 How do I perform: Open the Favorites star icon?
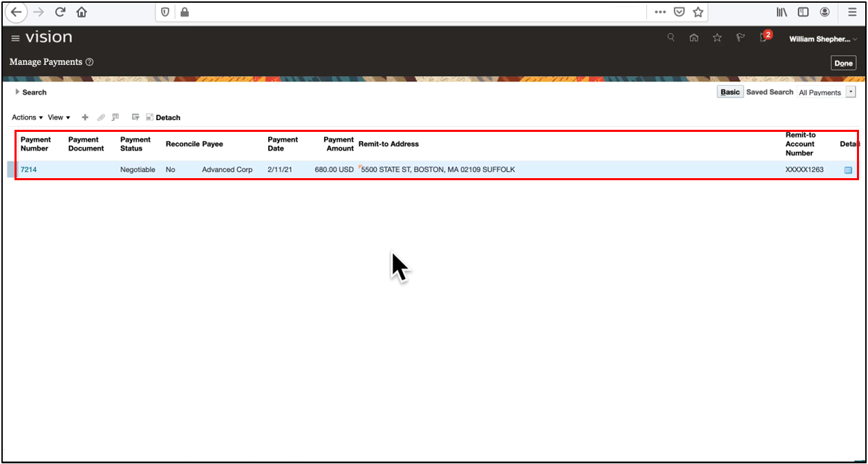pos(717,37)
